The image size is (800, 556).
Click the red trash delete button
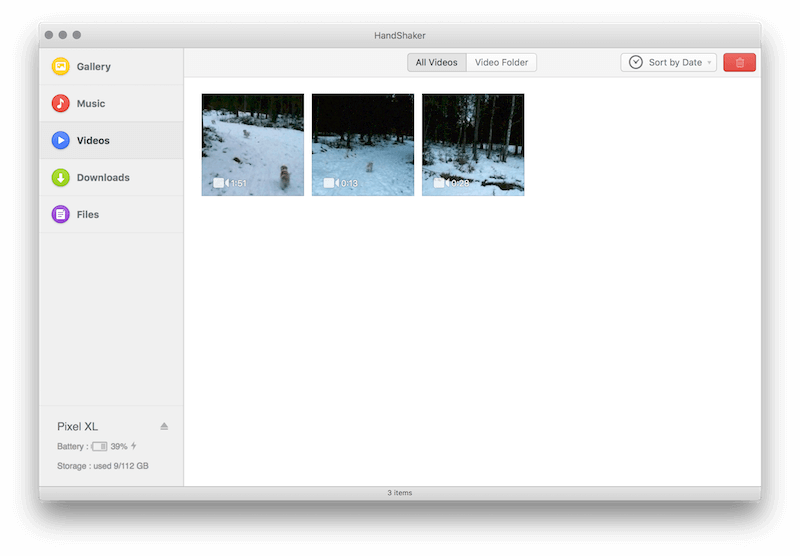pyautogui.click(x=739, y=63)
